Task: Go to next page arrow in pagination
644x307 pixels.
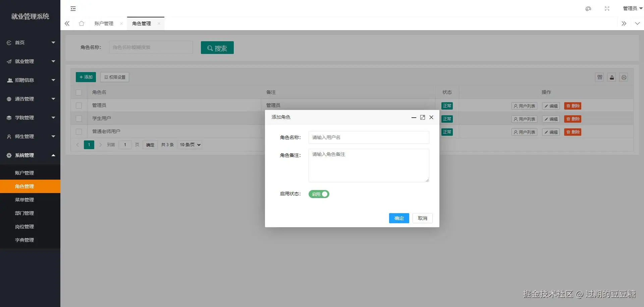Action: (x=100, y=145)
